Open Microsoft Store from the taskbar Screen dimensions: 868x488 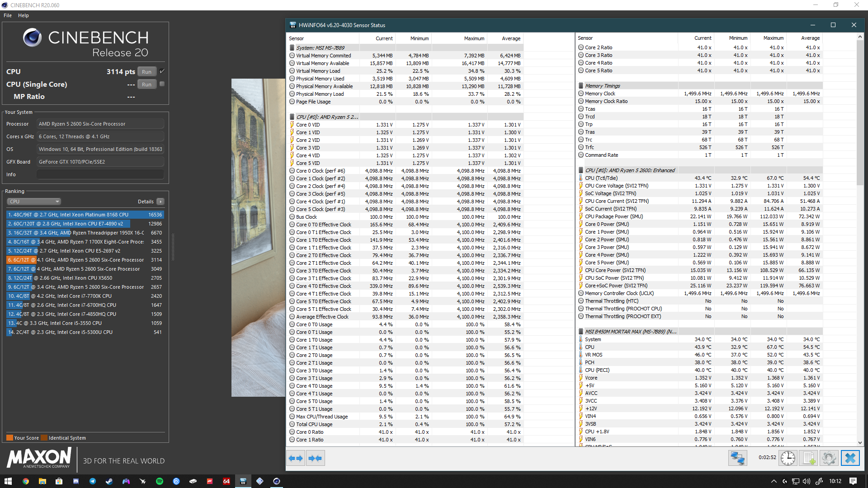[59, 481]
